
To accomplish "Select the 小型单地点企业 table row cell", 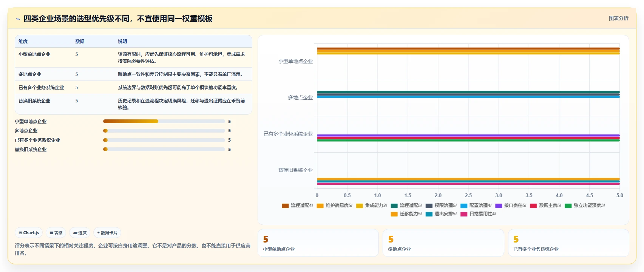I will pos(34,54).
